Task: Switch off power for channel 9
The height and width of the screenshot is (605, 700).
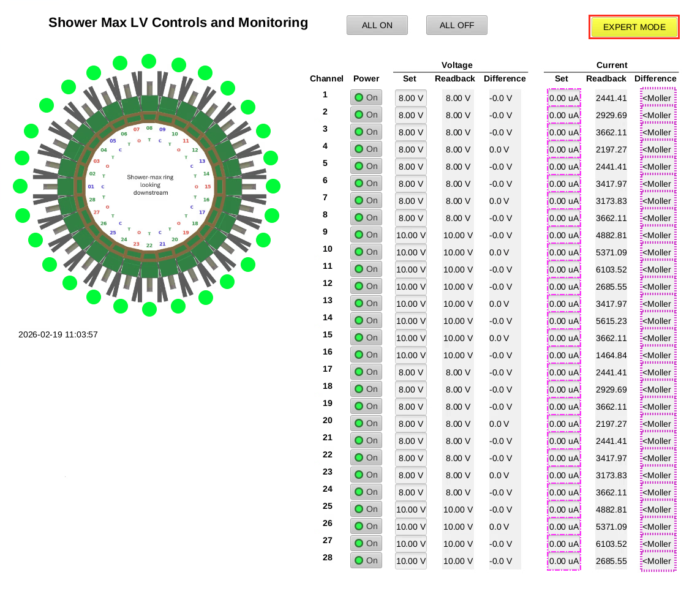Action: 366,235
